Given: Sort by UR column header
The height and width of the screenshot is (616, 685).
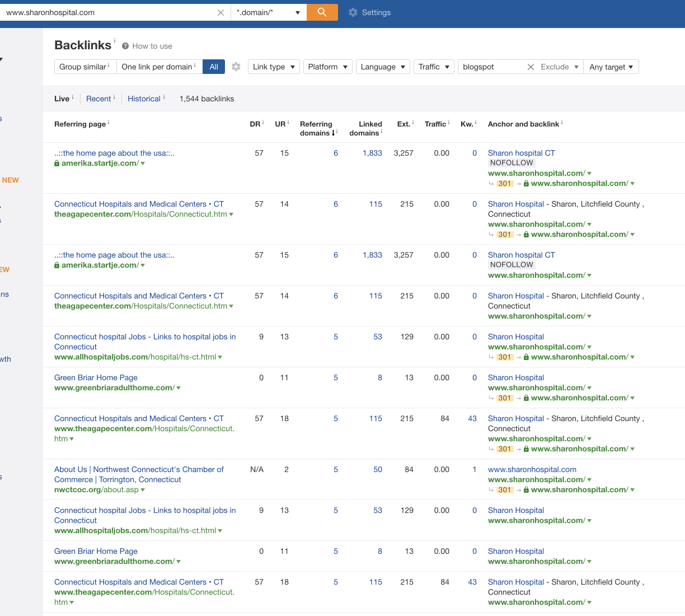Looking at the screenshot, I should pos(280,124).
